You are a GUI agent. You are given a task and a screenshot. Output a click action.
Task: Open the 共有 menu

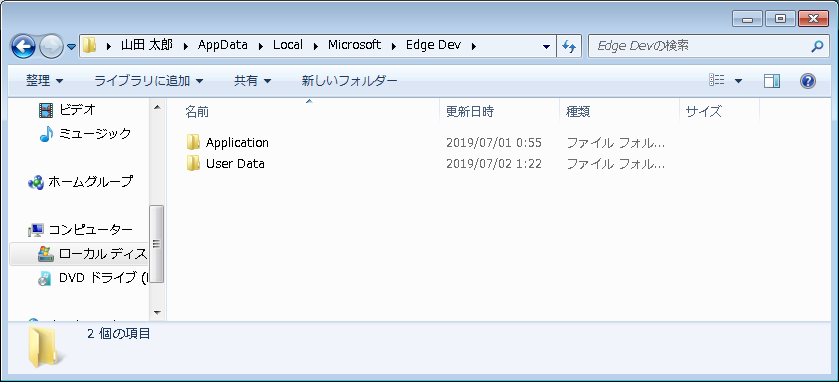click(253, 81)
